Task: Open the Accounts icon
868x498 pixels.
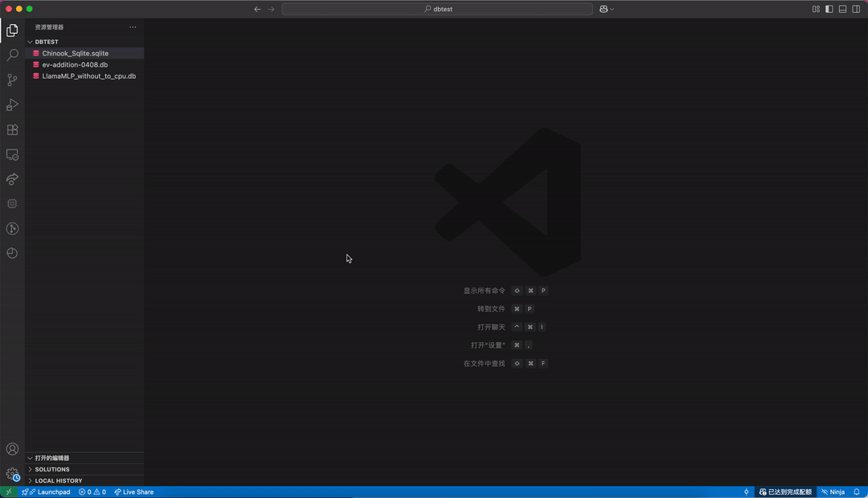Action: (x=12, y=449)
